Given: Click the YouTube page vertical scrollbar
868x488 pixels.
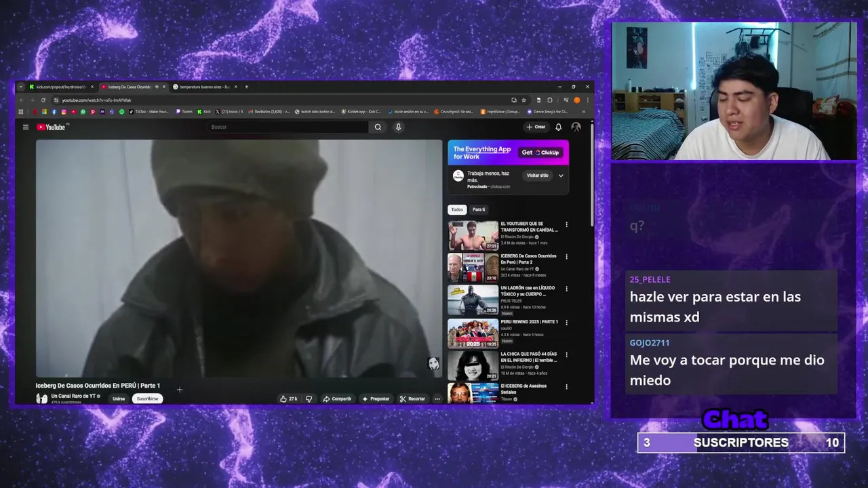Looking at the screenshot, I should (592, 176).
